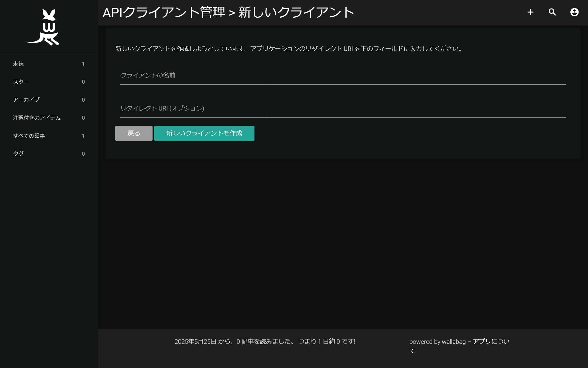Go to スター (starred) entries
This screenshot has width=588, height=368.
click(21, 82)
